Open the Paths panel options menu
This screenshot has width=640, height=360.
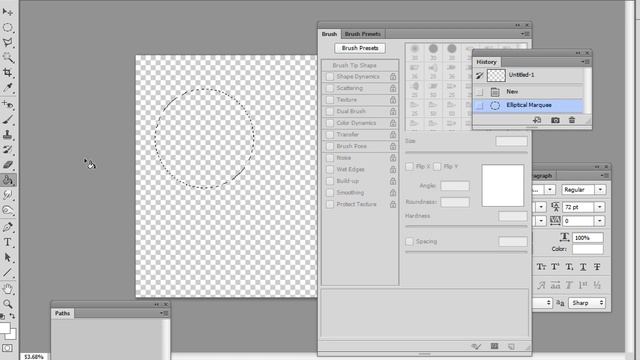pyautogui.click(x=164, y=313)
